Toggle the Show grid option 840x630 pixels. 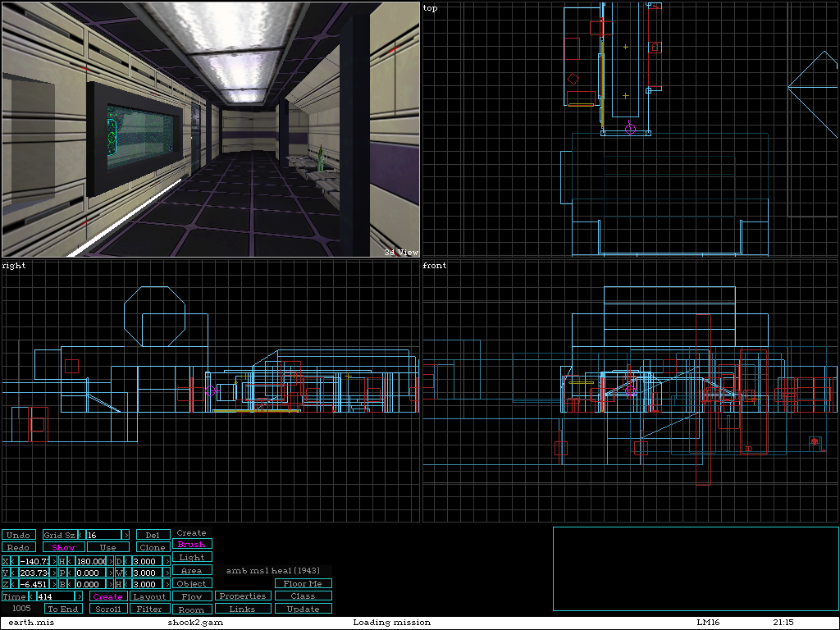pos(63,547)
